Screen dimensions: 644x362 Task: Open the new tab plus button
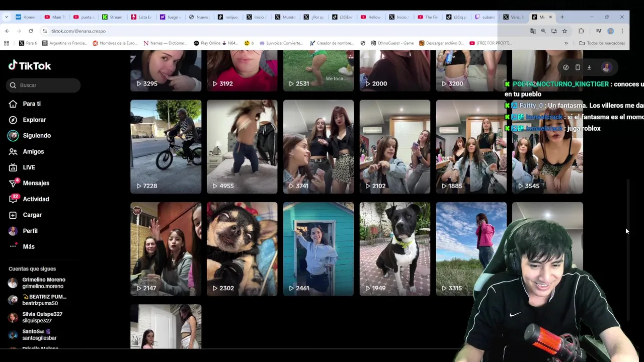(562, 17)
